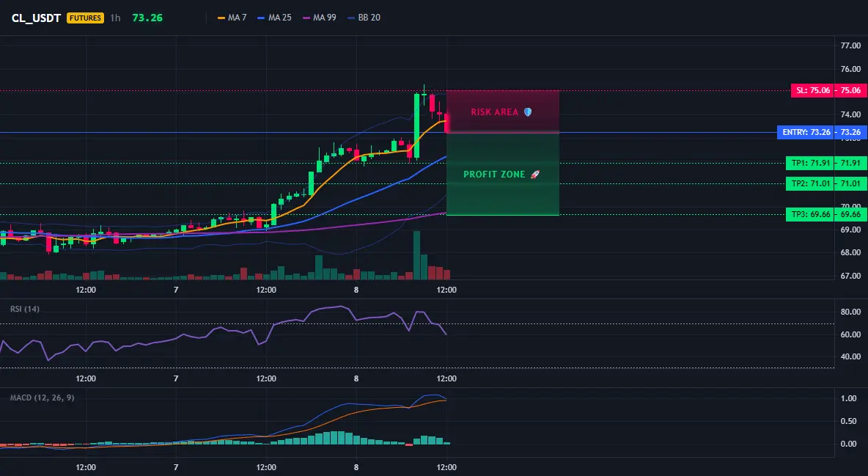Click the rocket icon beside PROFIT ZONE
The width and height of the screenshot is (868, 476).
[534, 174]
